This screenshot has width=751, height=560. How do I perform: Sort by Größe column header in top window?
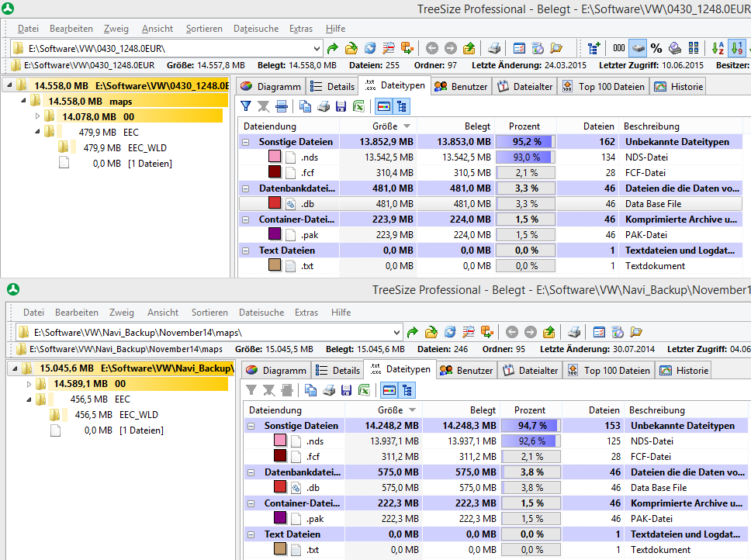point(379,126)
